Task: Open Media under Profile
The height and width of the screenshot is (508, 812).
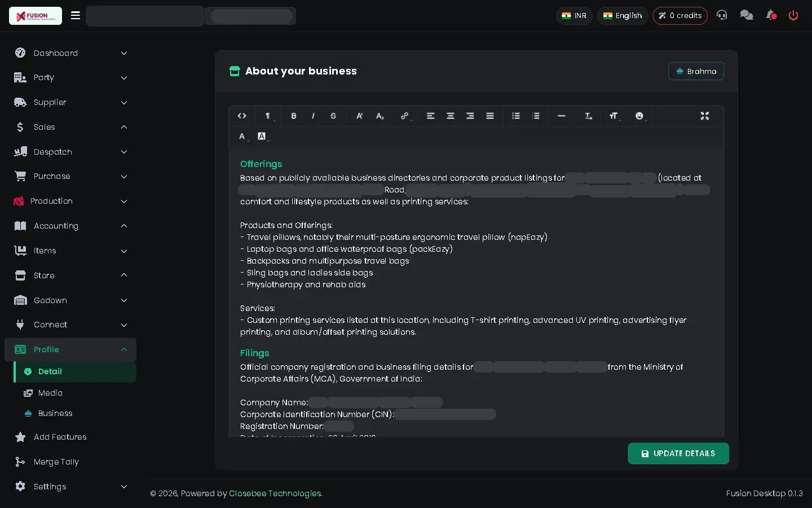Action: [x=75, y=393]
